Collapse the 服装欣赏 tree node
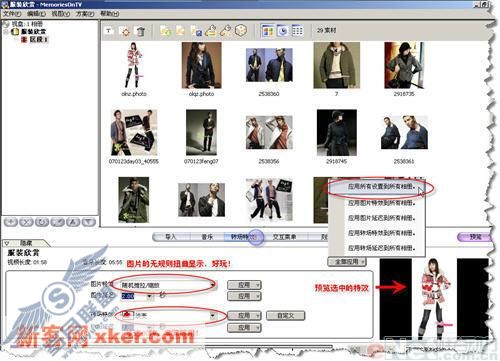This screenshot has height=361, width=500. tap(6, 32)
